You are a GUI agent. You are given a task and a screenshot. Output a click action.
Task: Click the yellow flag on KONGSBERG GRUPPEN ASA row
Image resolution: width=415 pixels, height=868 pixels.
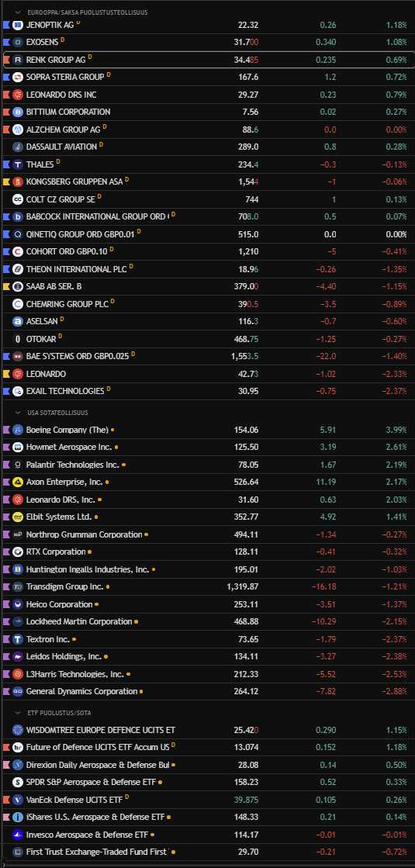(6, 182)
